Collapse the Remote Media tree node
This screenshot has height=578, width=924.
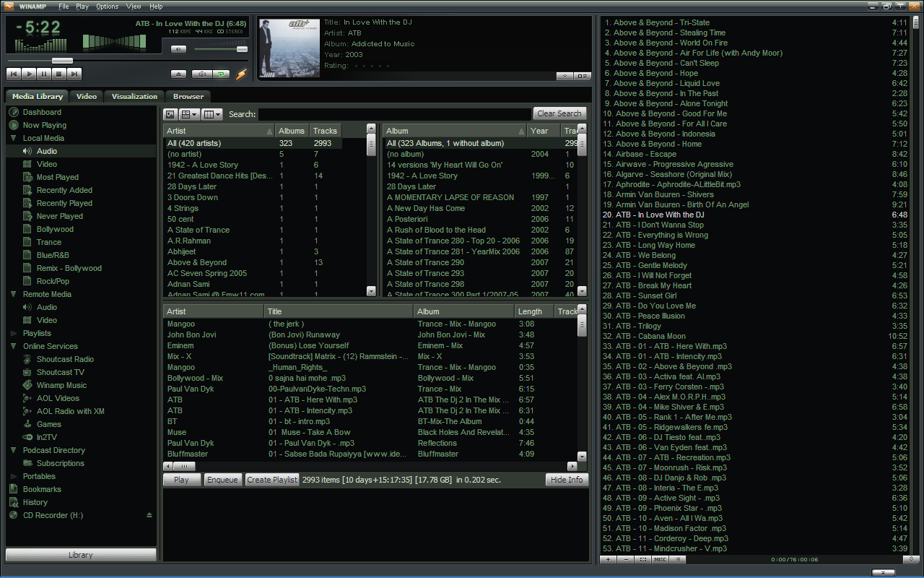14,294
